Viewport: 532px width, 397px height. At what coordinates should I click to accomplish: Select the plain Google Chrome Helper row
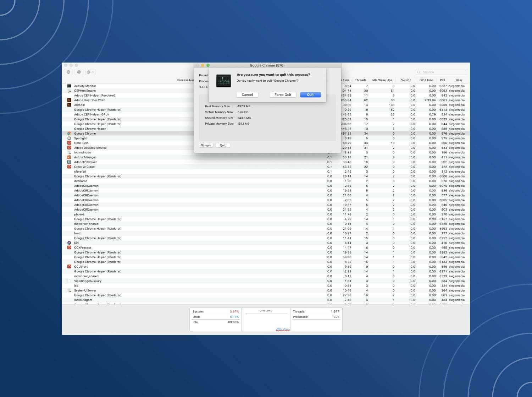click(266, 129)
